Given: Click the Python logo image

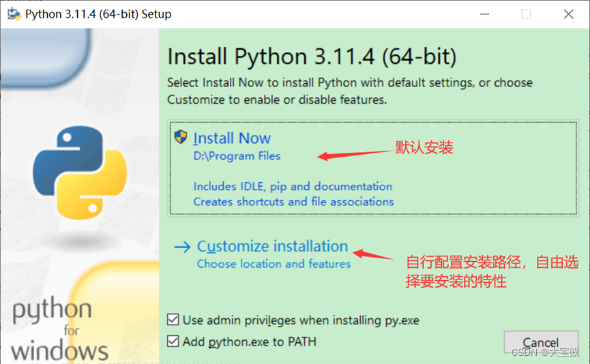Looking at the screenshot, I should point(80,172).
